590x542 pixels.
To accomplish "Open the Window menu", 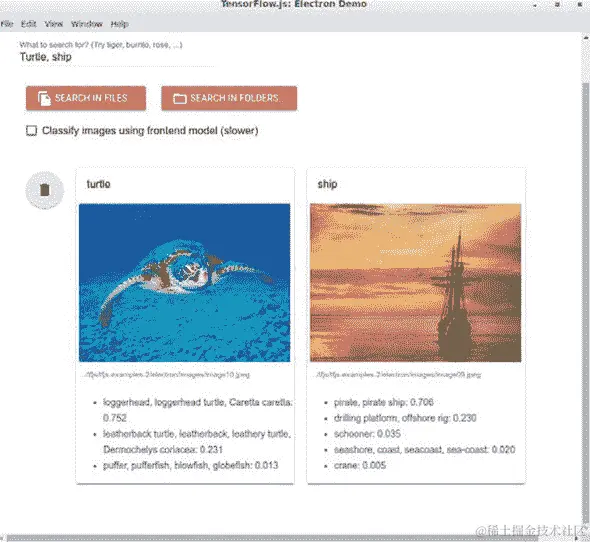I will pyautogui.click(x=87, y=24).
